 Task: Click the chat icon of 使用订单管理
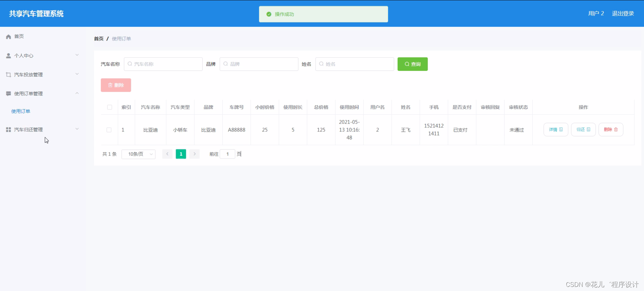8,94
